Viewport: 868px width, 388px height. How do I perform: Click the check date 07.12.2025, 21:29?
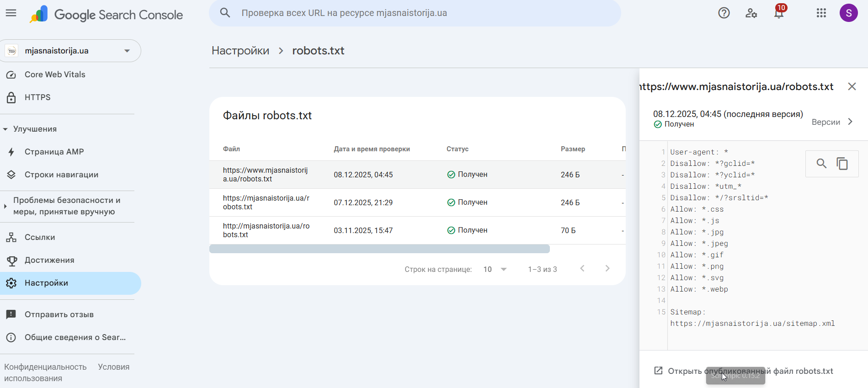[363, 202]
